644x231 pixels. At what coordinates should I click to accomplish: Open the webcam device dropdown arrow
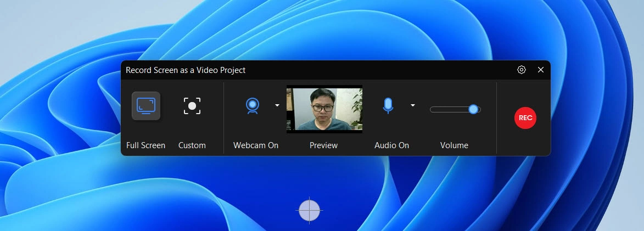[x=277, y=105]
